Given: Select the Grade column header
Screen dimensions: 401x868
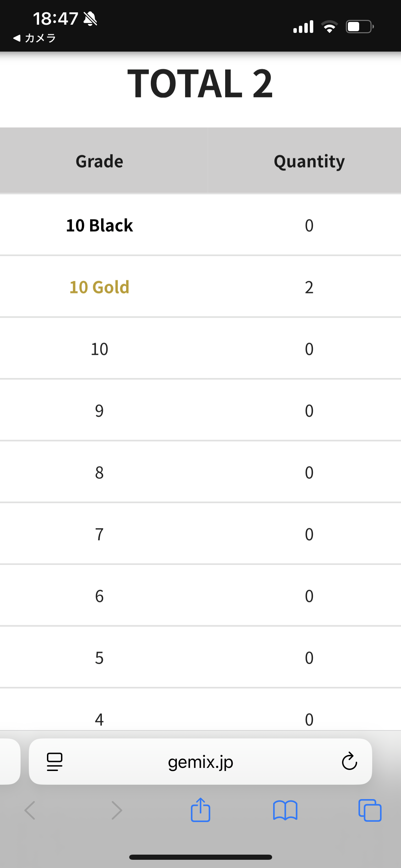Looking at the screenshot, I should tap(99, 161).
